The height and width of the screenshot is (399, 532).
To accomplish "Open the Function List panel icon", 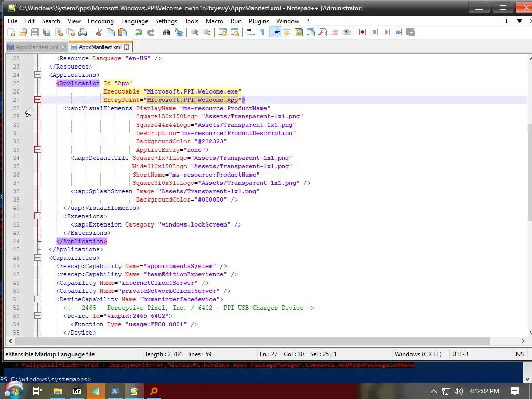I will 323,32.
